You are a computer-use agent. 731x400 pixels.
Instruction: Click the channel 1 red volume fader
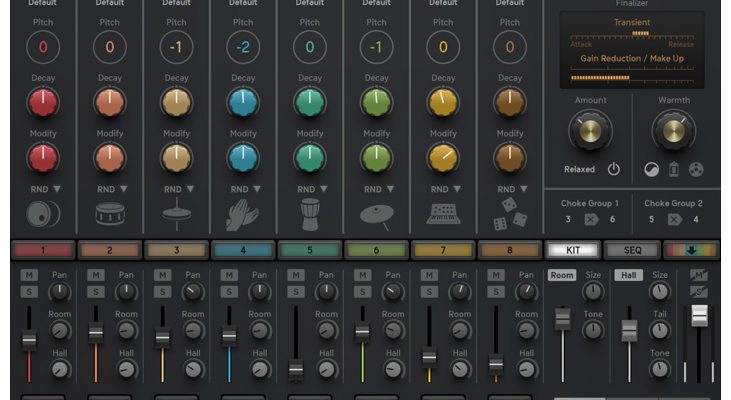29,339
